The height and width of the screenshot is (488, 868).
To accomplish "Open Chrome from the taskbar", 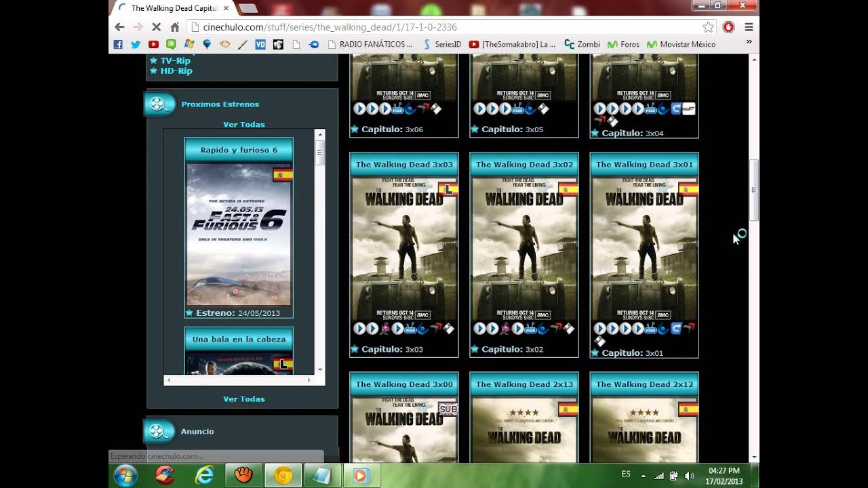I will (283, 475).
